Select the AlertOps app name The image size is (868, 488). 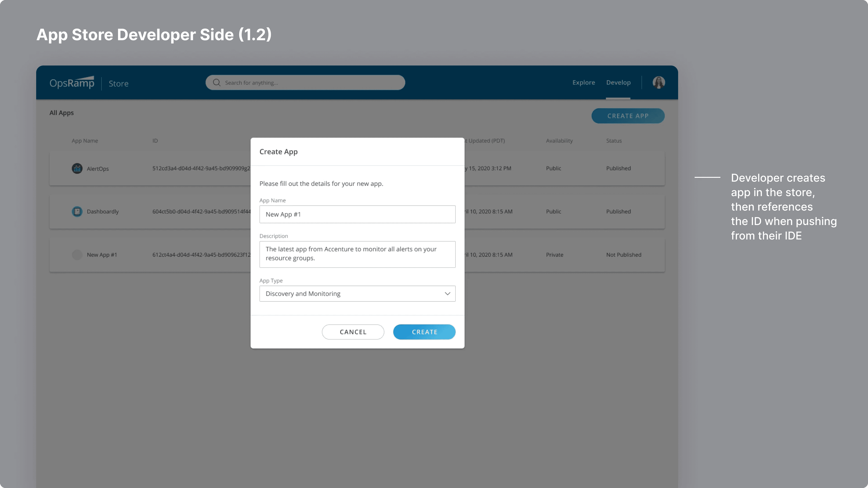[98, 169]
